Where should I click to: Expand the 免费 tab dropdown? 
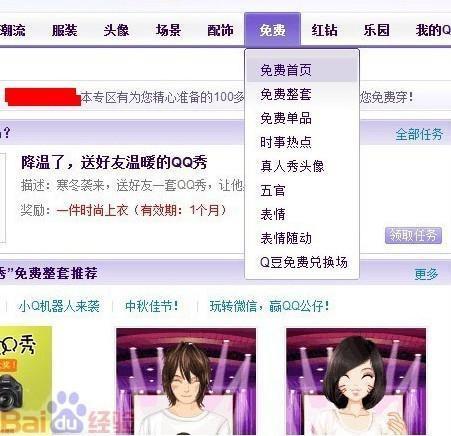(273, 30)
